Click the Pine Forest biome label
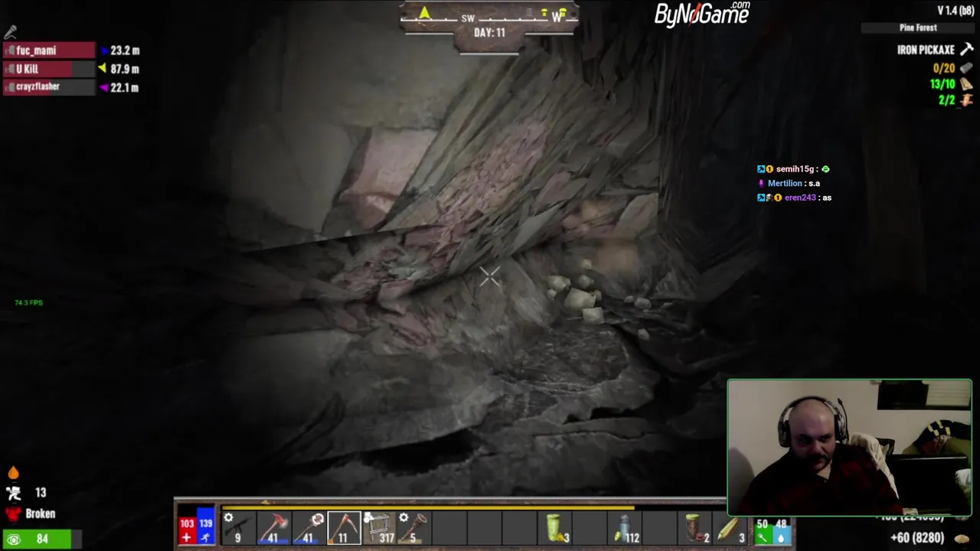This screenshot has height=551, width=980. tap(918, 28)
